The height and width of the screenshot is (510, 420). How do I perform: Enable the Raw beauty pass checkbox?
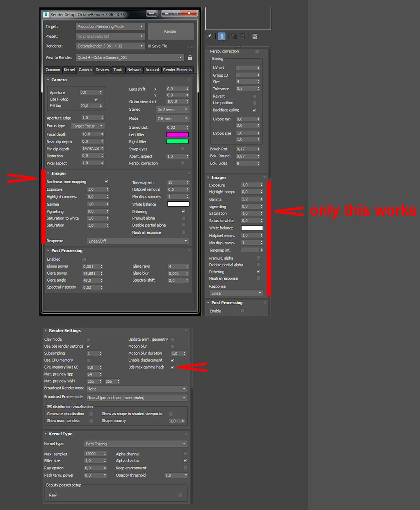[180, 495]
